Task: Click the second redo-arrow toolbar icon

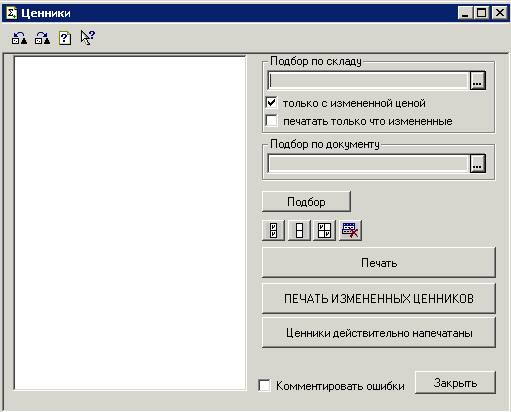Action: (42, 38)
